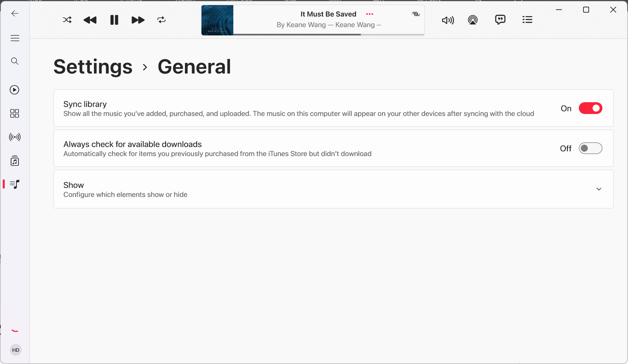The image size is (628, 364).
Task: Open more options for It Must Be Saved
Action: pos(369,14)
